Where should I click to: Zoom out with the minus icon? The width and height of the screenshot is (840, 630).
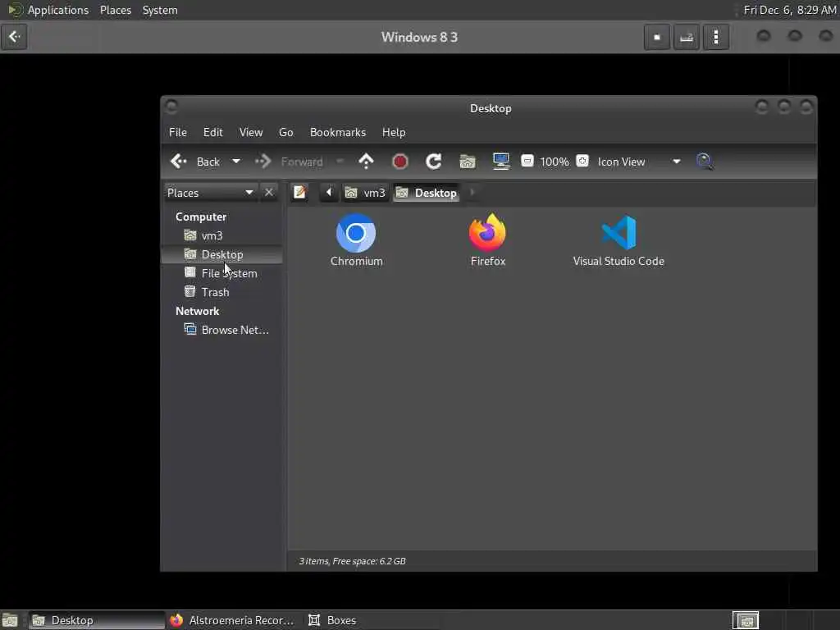coord(527,161)
